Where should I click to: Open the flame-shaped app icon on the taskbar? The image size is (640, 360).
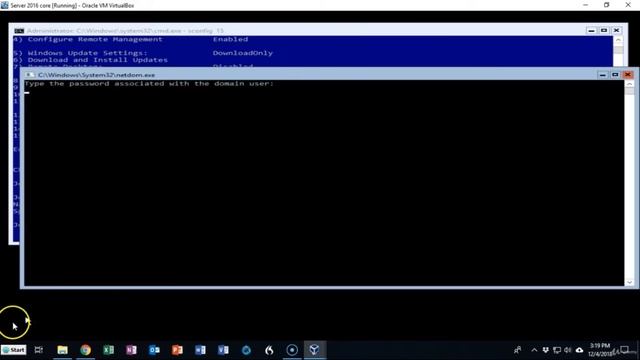(x=269, y=350)
